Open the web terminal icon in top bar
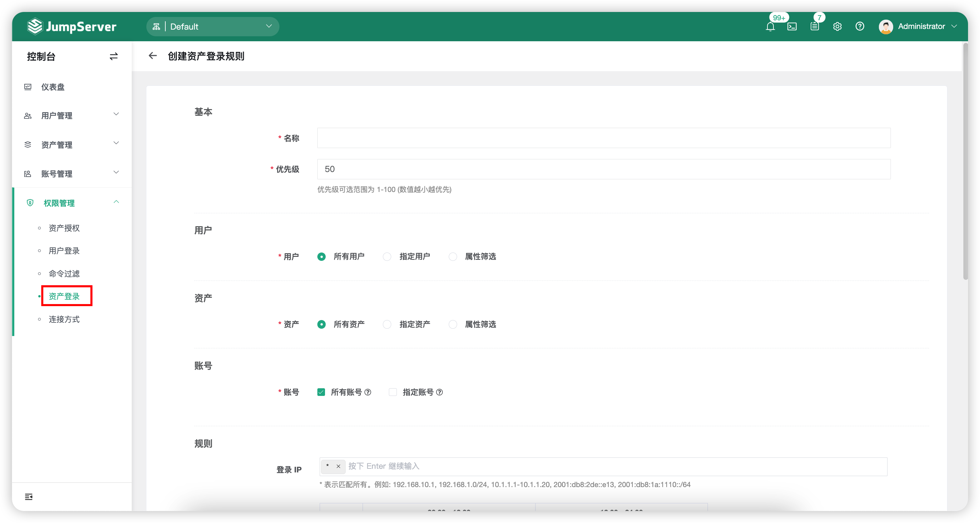980x523 pixels. pyautogui.click(x=792, y=26)
